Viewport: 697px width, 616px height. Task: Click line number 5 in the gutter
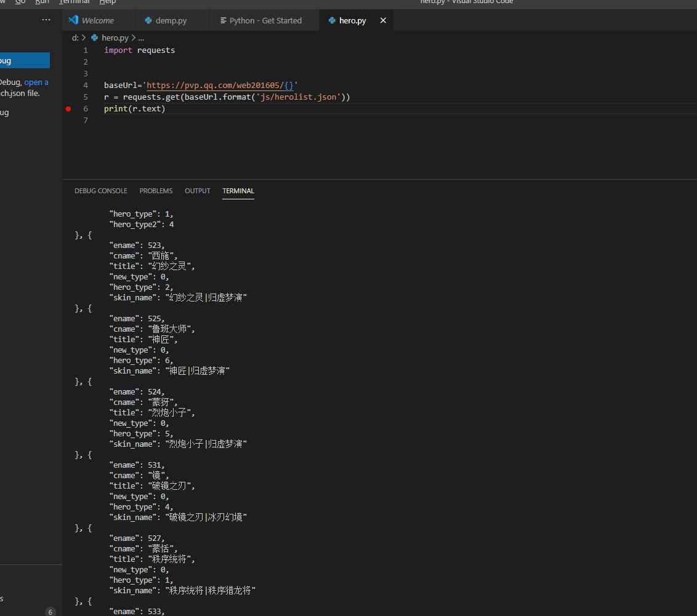tap(86, 97)
